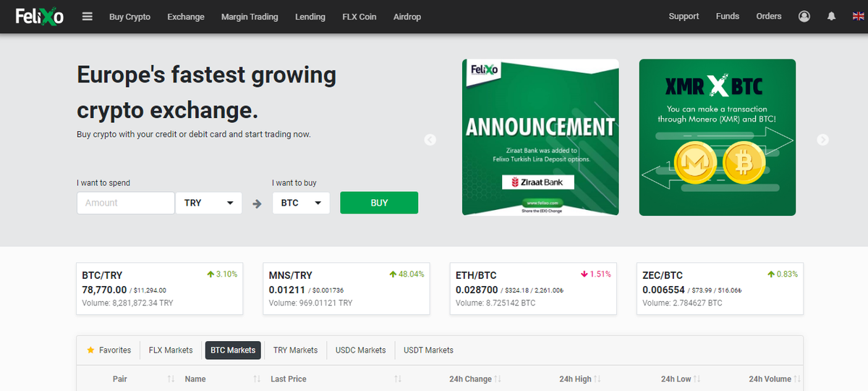Show the next banner with right carousel arrow
Image resolution: width=868 pixels, height=391 pixels.
tap(822, 140)
